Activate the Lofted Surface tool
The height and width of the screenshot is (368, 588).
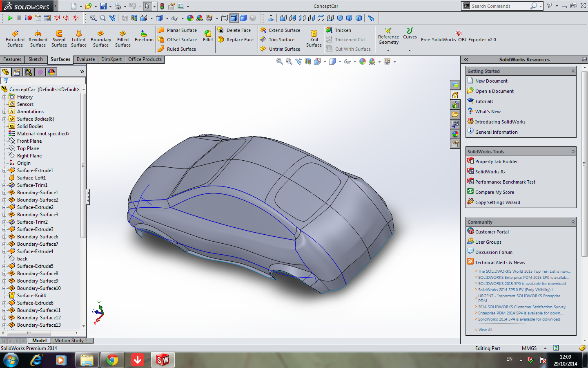79,39
